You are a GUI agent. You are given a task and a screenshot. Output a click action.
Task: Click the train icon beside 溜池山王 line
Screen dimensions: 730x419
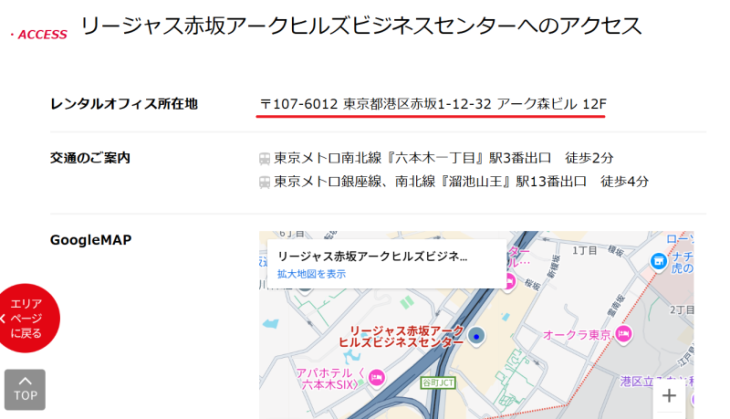point(264,182)
